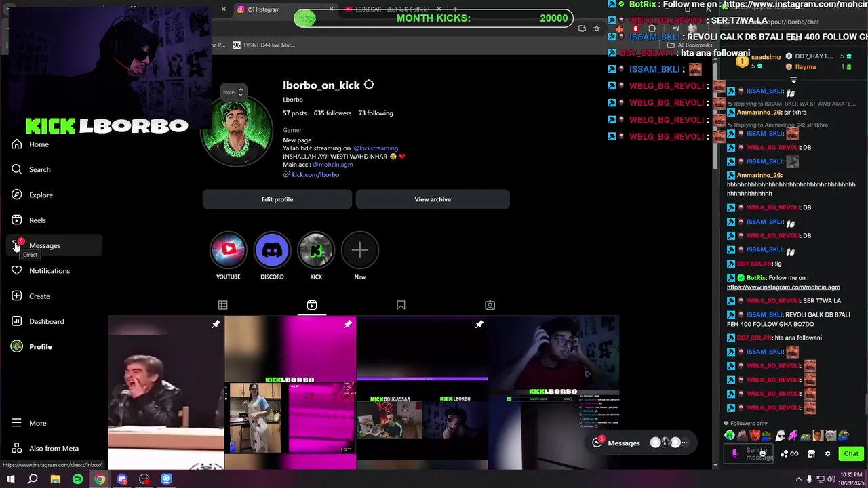
Task: Click Edit profile button
Action: coord(277,199)
